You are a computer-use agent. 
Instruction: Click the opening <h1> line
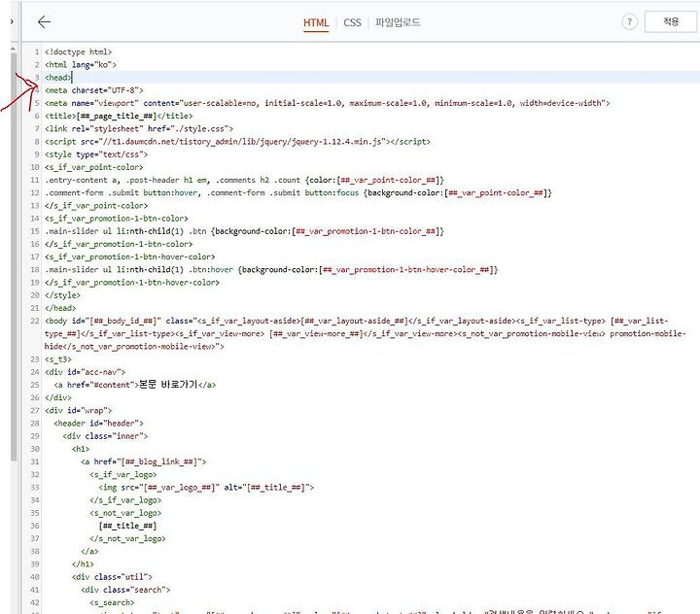[81, 449]
